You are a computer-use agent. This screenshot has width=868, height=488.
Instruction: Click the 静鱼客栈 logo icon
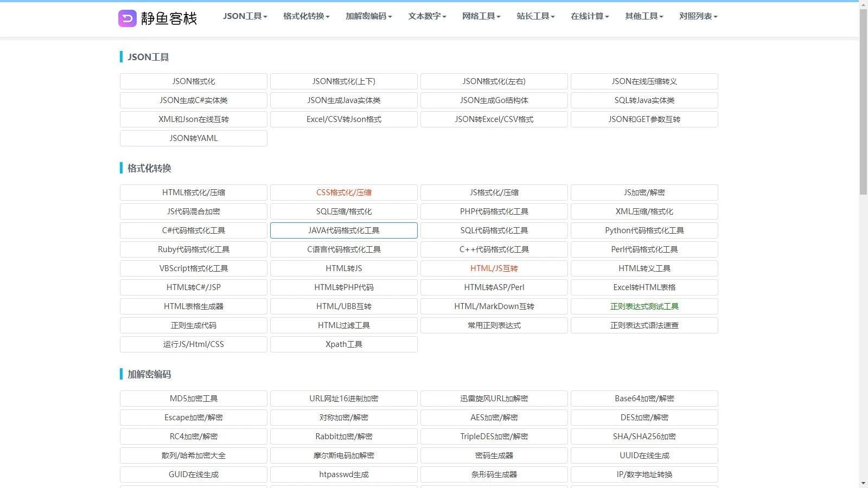tap(127, 18)
